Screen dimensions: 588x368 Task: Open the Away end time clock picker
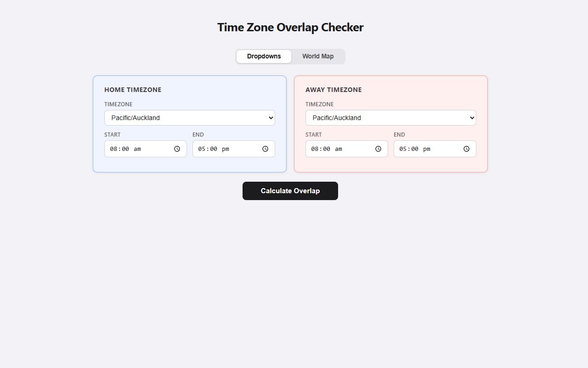466,149
